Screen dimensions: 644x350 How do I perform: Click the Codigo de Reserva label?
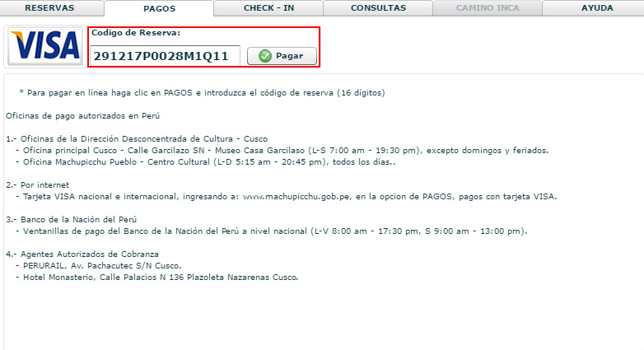136,33
